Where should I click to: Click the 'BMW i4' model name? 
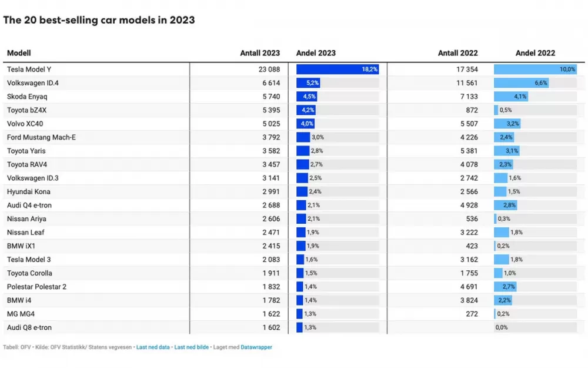[x=19, y=300]
